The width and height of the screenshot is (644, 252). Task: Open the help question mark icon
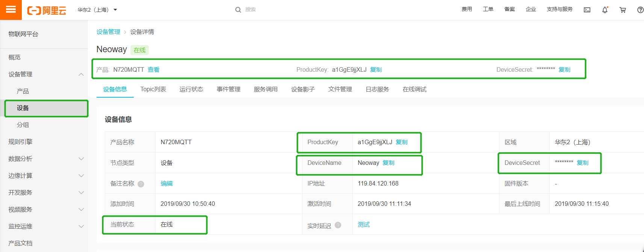(640, 10)
